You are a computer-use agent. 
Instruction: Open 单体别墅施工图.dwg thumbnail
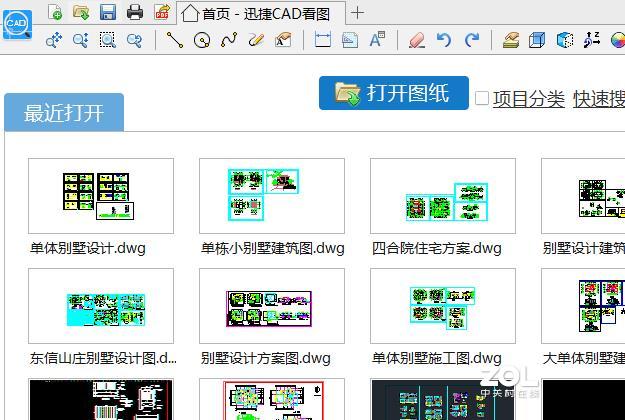click(443, 306)
